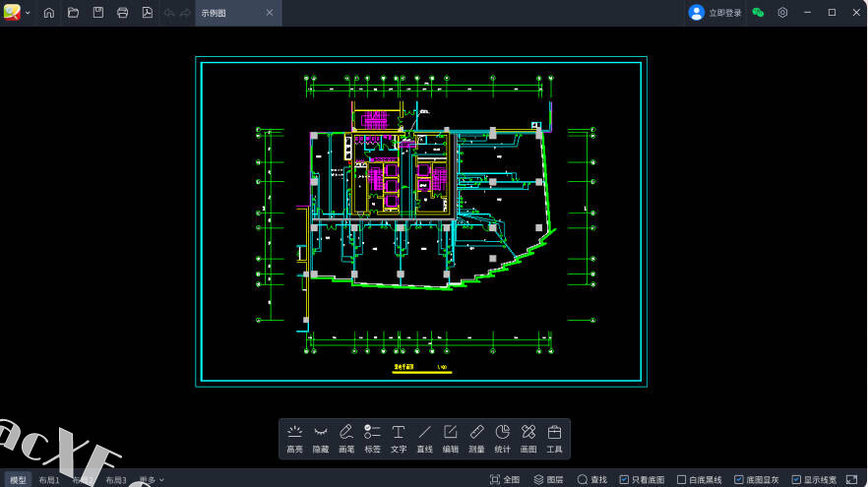Open the app logo dropdown arrow
Viewport: 868px width, 487px height.
27,13
